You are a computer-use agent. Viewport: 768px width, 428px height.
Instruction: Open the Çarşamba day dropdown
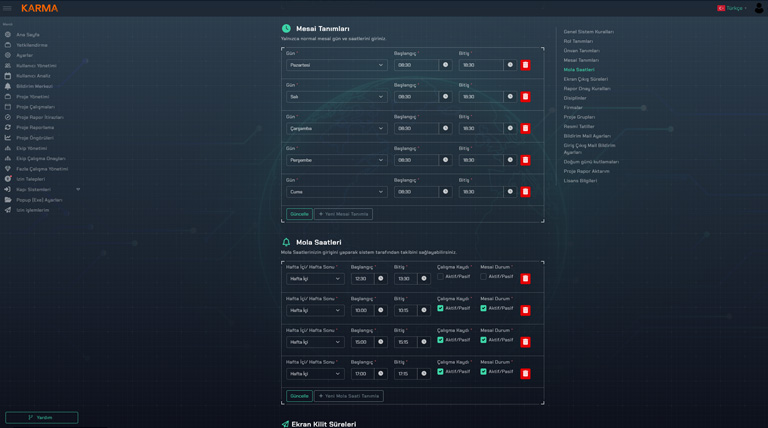click(336, 129)
